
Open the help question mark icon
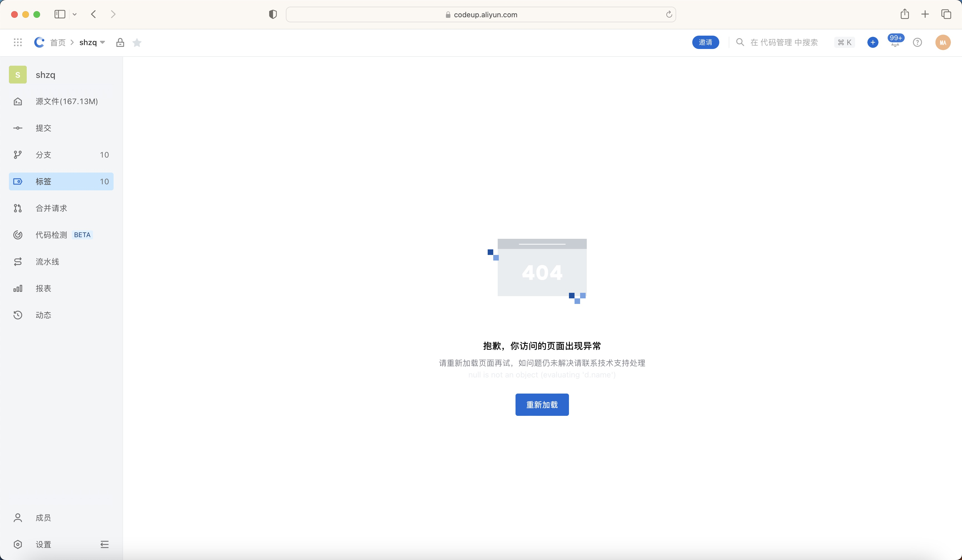point(917,42)
